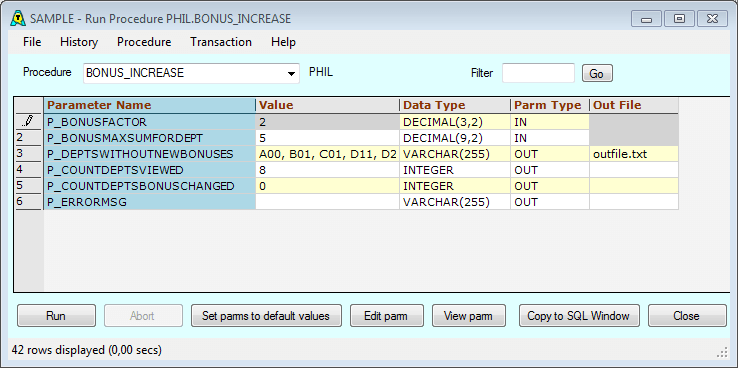Click the Close button at bottom

coord(687,316)
